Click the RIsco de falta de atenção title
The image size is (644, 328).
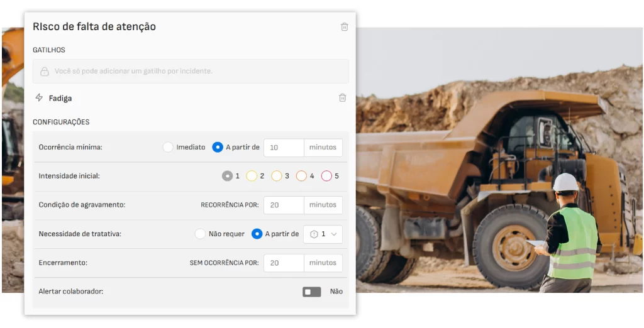pyautogui.click(x=94, y=26)
